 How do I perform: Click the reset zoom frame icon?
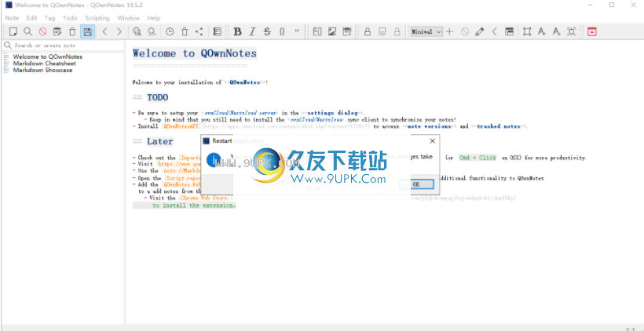coord(571,31)
